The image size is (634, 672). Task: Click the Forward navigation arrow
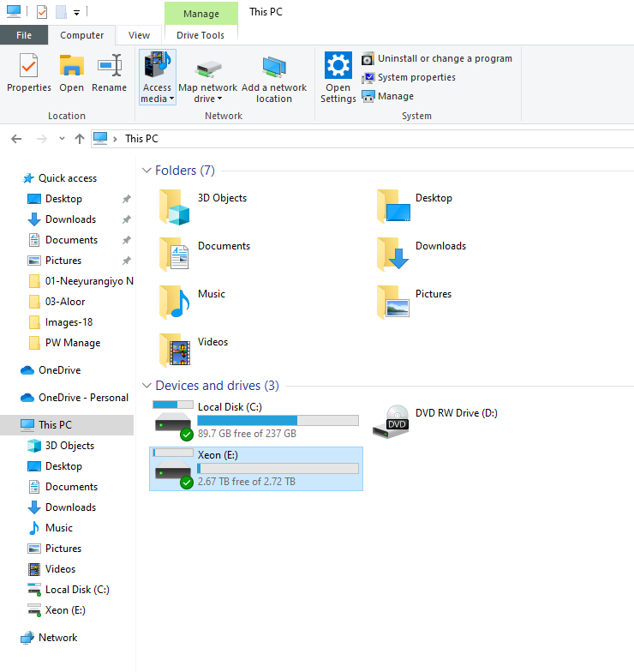41,139
